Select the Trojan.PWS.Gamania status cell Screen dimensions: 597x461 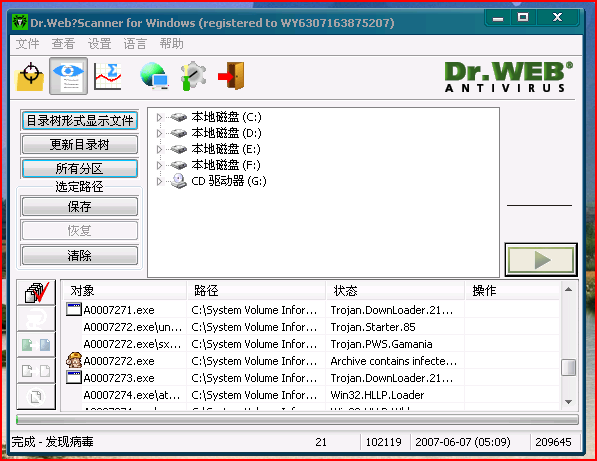coord(381,344)
